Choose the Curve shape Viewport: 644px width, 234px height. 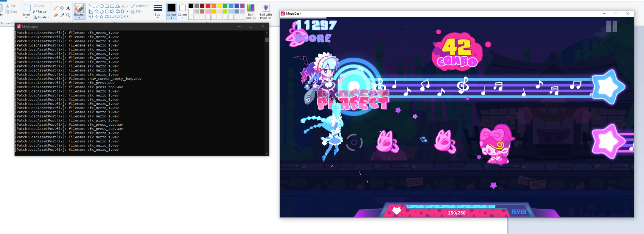pos(97,6)
